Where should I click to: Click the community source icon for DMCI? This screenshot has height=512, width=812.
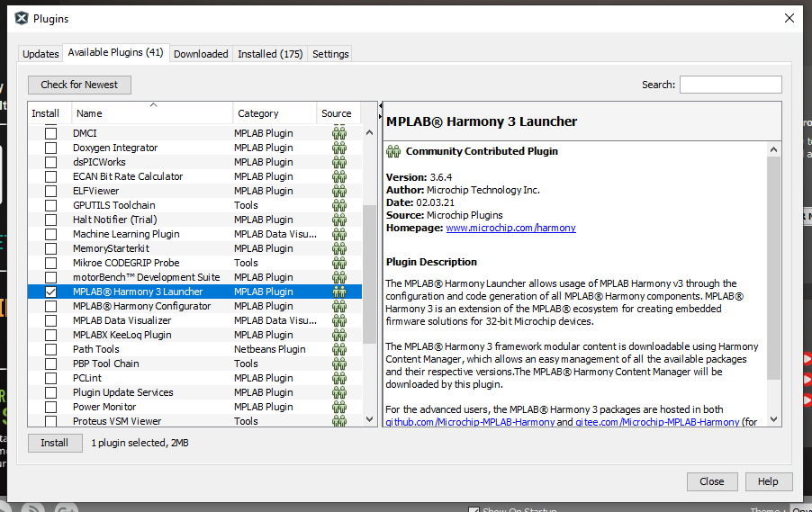[339, 133]
